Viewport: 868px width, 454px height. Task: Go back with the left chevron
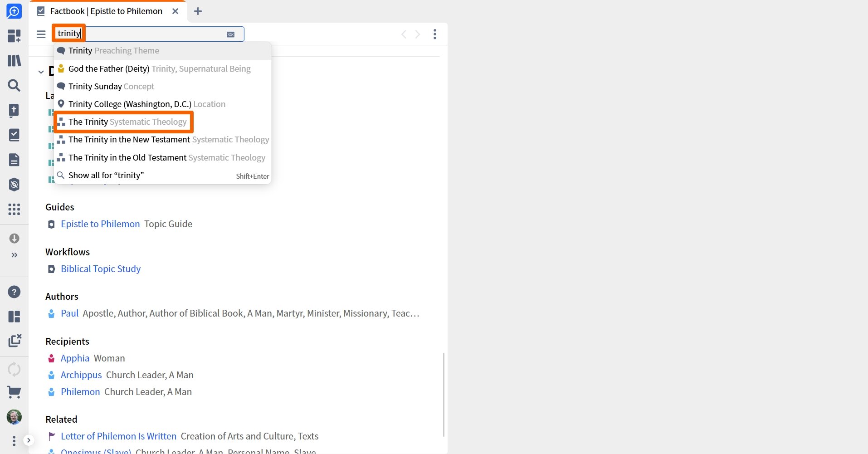tap(404, 34)
